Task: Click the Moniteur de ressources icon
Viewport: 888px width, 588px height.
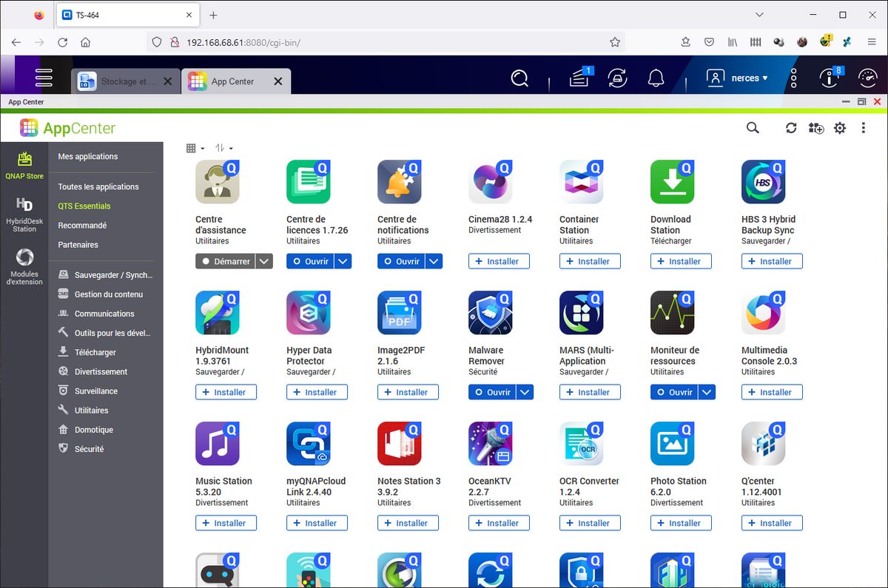Action: tap(673, 313)
